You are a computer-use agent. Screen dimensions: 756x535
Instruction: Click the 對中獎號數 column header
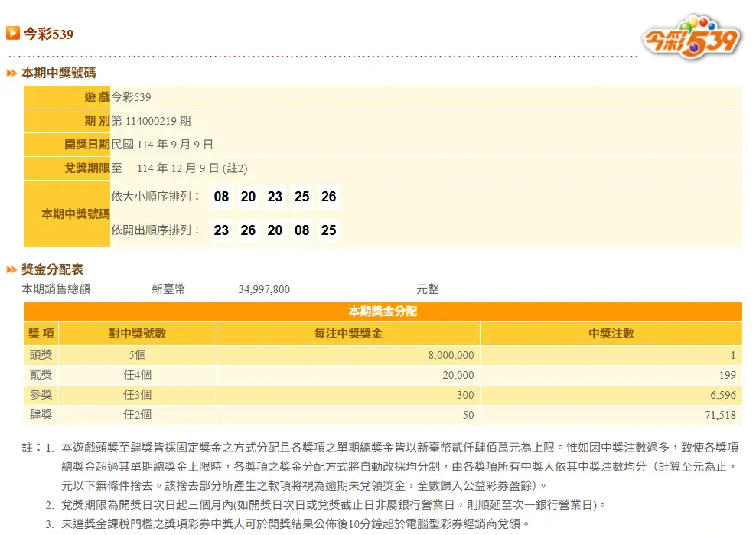[138, 334]
